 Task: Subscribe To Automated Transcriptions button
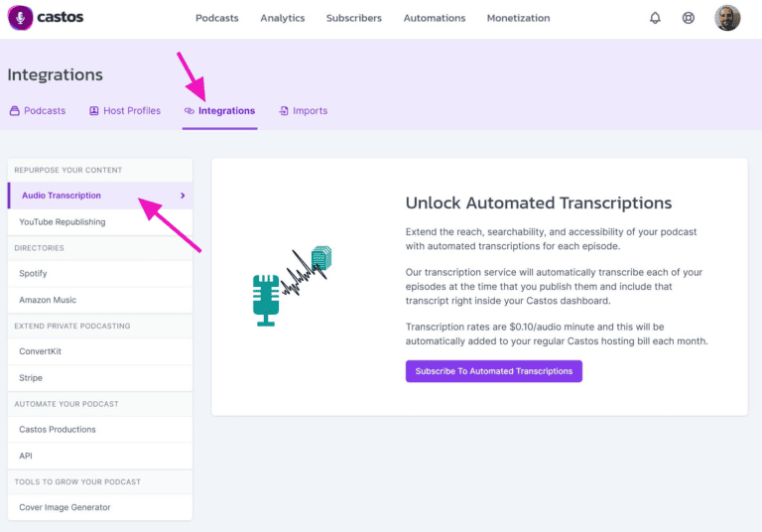(494, 371)
